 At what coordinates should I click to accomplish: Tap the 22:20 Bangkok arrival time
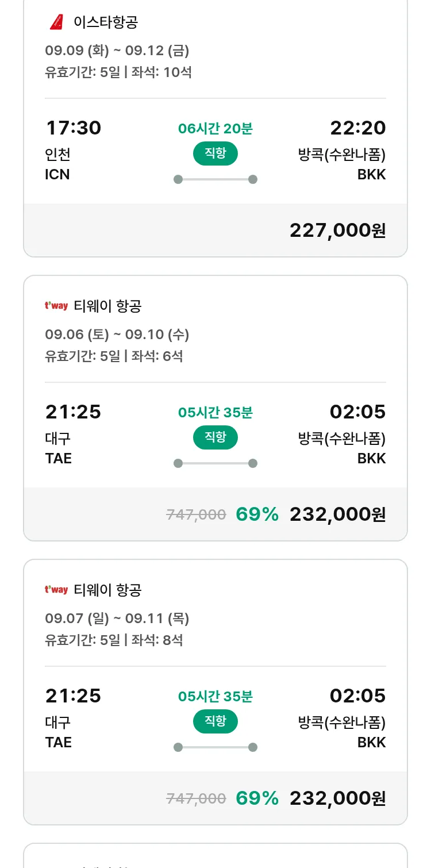(357, 128)
